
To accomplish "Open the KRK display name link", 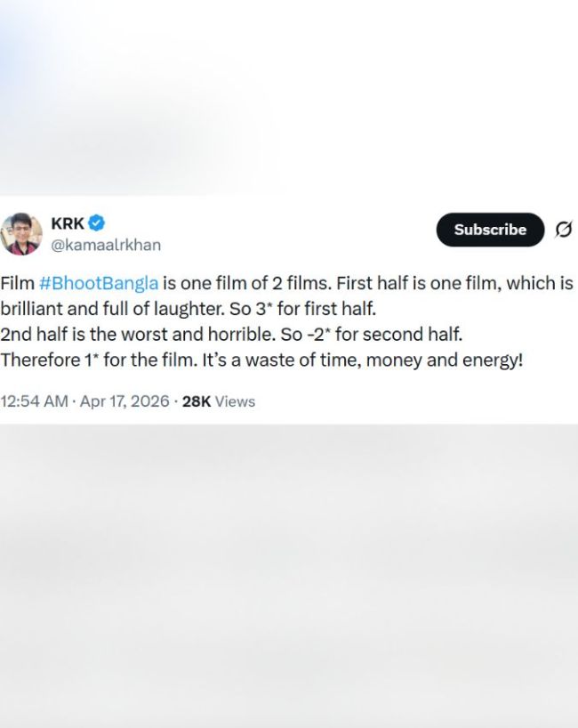I will (x=68, y=223).
